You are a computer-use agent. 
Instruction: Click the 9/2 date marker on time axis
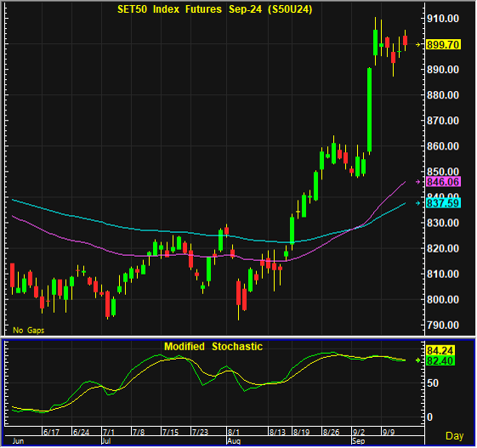(x=359, y=432)
